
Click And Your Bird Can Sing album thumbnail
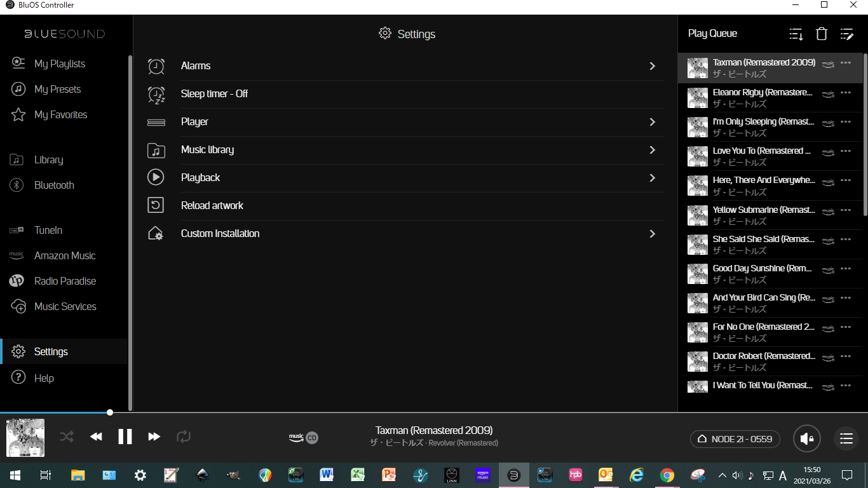tap(698, 303)
